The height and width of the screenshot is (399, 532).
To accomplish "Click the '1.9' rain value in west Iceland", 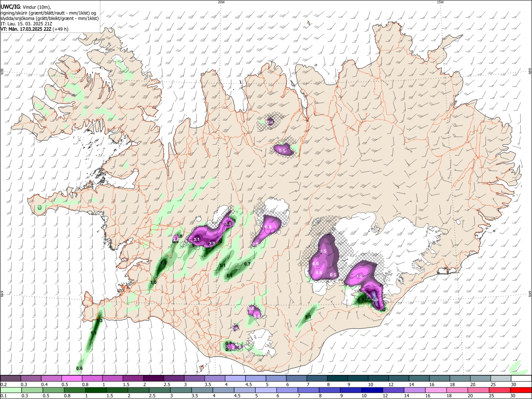I will pos(163,263).
